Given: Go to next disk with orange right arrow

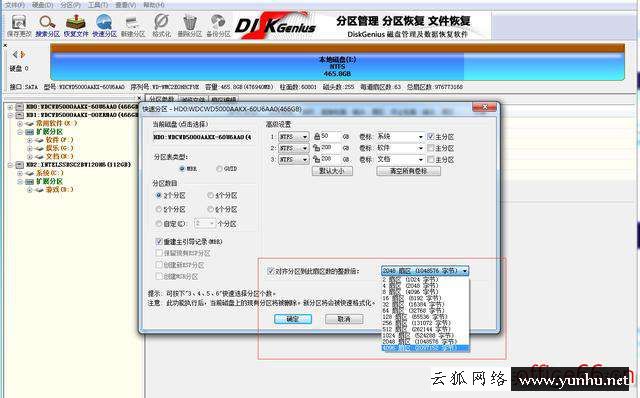Looking at the screenshot, I should tap(23, 54).
